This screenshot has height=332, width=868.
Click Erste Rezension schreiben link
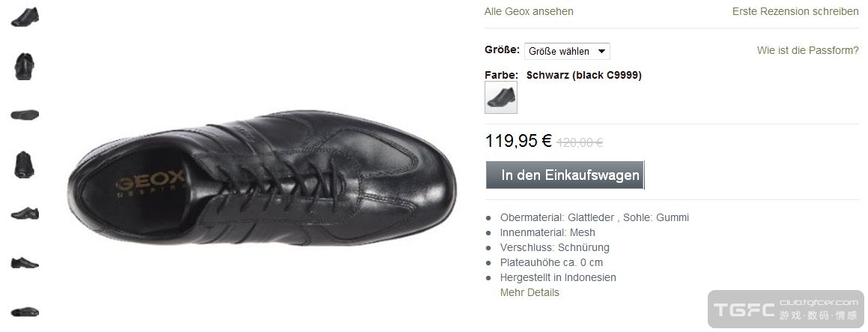tap(795, 11)
